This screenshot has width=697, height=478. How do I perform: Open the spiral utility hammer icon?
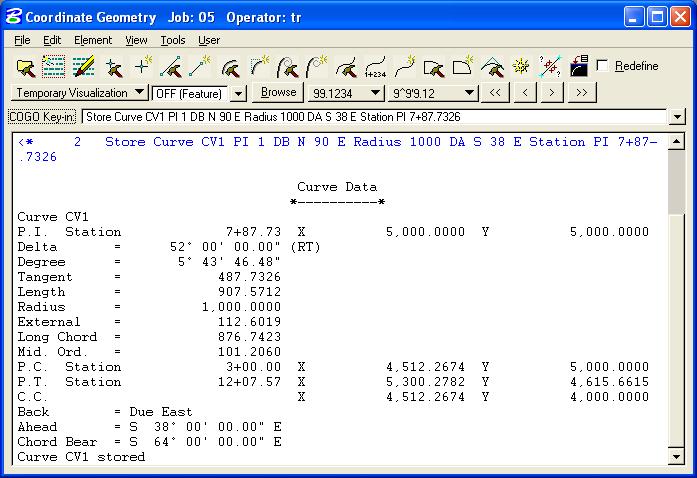point(288,67)
